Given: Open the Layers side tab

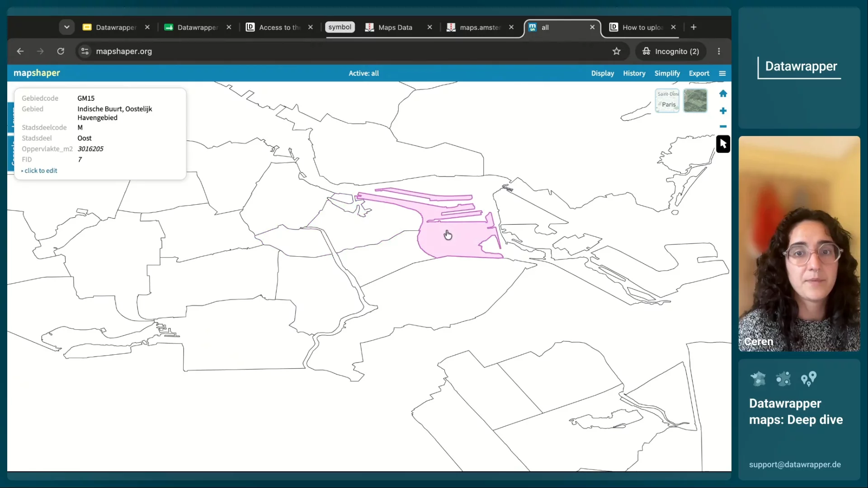Looking at the screenshot, I should coord(11,118).
